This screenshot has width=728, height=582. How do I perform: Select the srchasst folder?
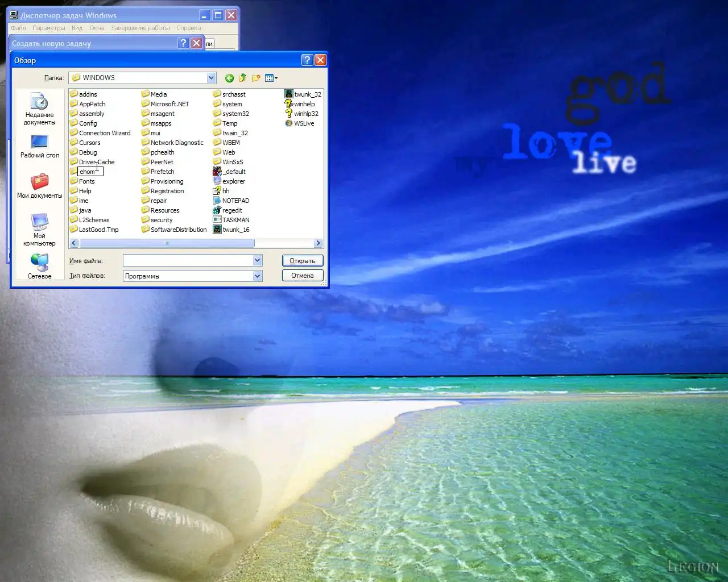229,94
